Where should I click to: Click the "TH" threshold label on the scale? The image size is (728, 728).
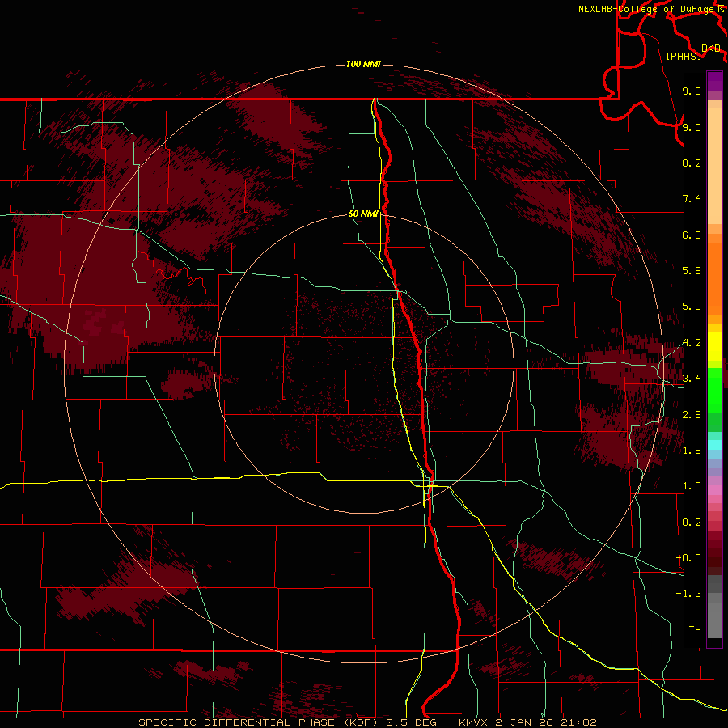pyautogui.click(x=695, y=630)
